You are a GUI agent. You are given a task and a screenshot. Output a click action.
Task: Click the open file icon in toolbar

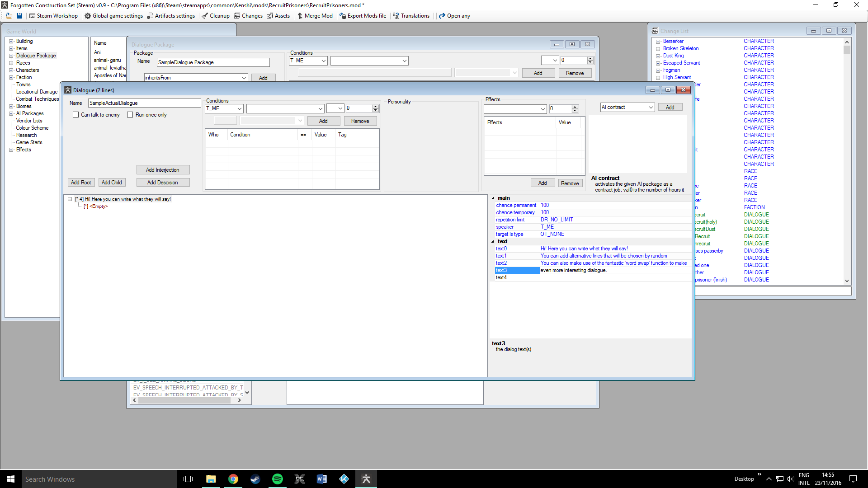(x=9, y=16)
